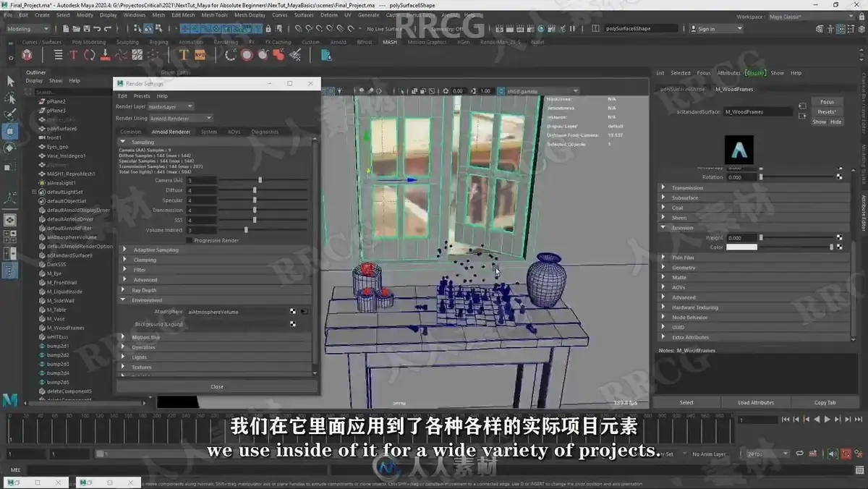The height and width of the screenshot is (489, 868).
Task: Switch to the Arnold shelf tab
Action: 338,42
